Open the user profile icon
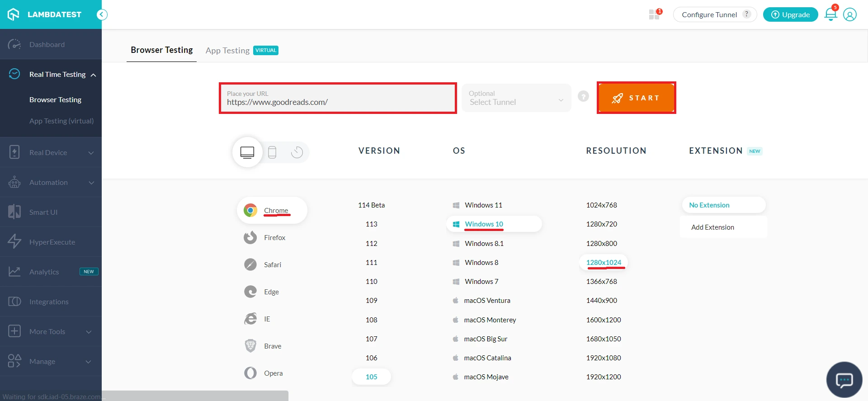Image resolution: width=868 pixels, height=401 pixels. pyautogui.click(x=850, y=14)
